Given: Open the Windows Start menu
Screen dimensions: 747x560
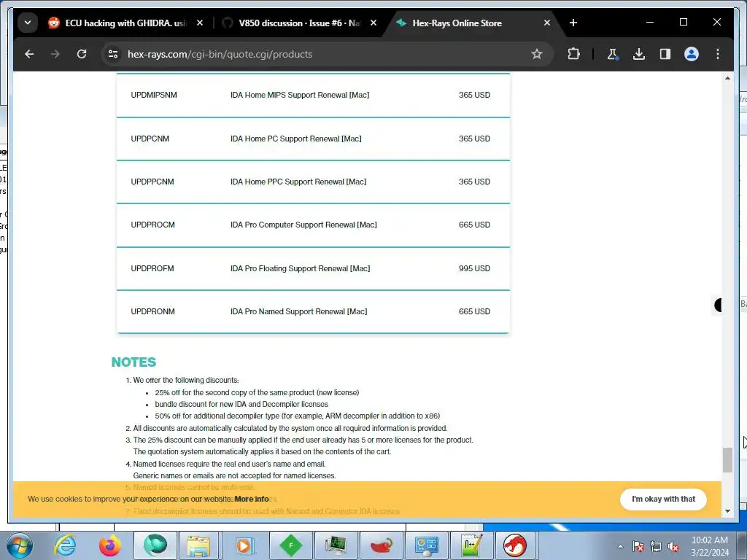Looking at the screenshot, I should pos(20,545).
